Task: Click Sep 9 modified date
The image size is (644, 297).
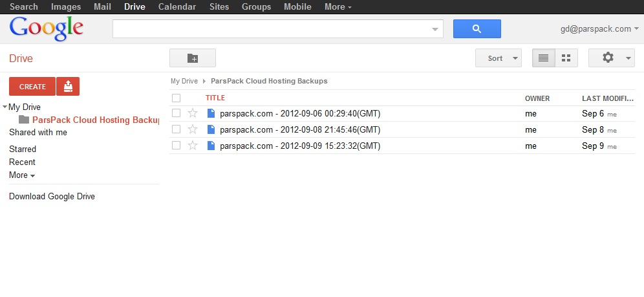Action: coord(593,146)
